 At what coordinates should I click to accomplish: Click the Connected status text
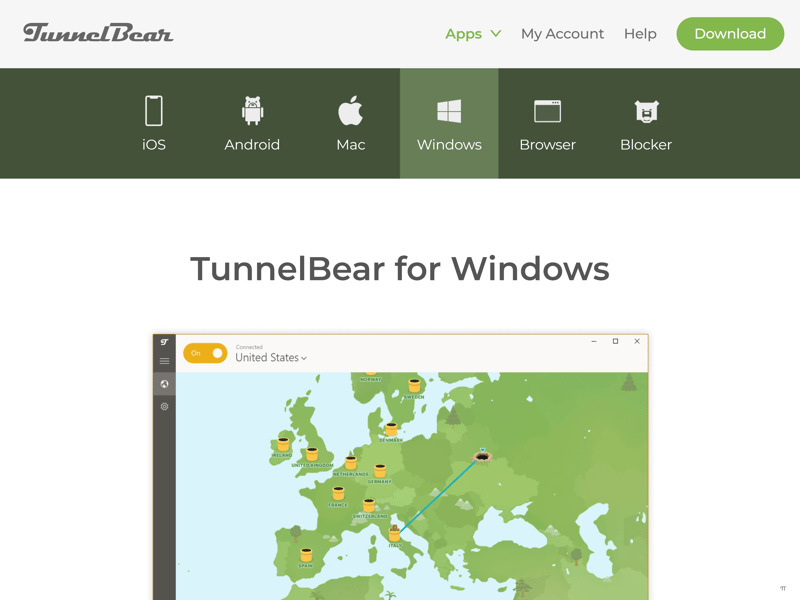pos(249,347)
